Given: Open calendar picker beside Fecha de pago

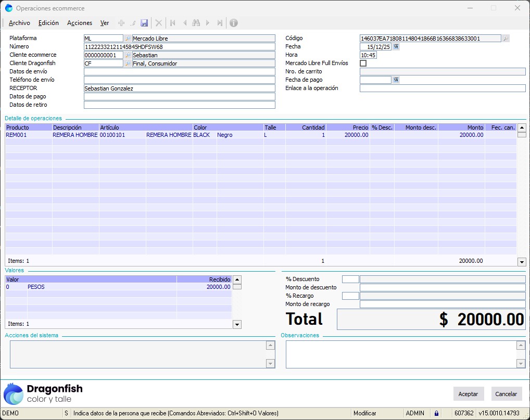Looking at the screenshot, I should (396, 80).
